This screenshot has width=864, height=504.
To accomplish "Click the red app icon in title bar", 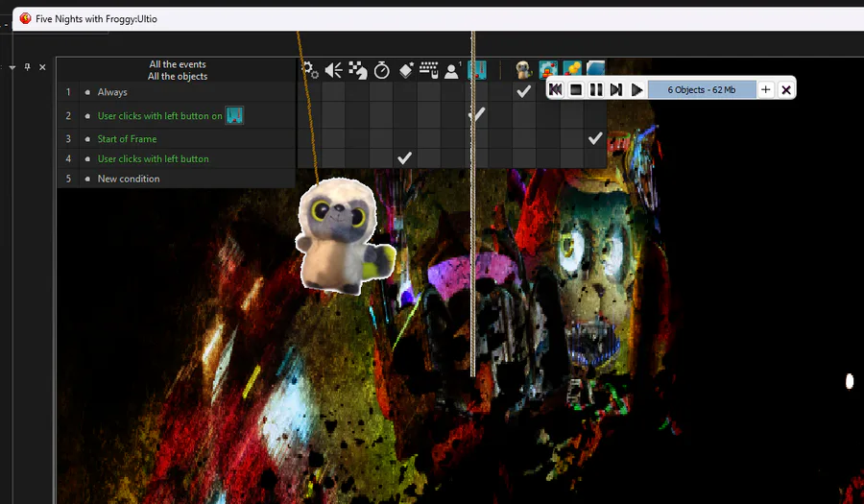I will (x=25, y=19).
